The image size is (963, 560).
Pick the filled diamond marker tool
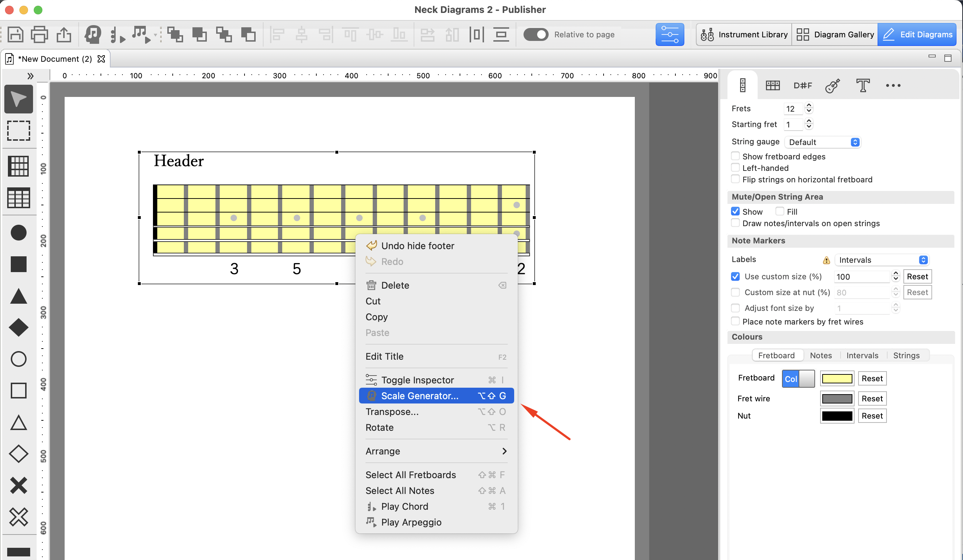point(18,327)
